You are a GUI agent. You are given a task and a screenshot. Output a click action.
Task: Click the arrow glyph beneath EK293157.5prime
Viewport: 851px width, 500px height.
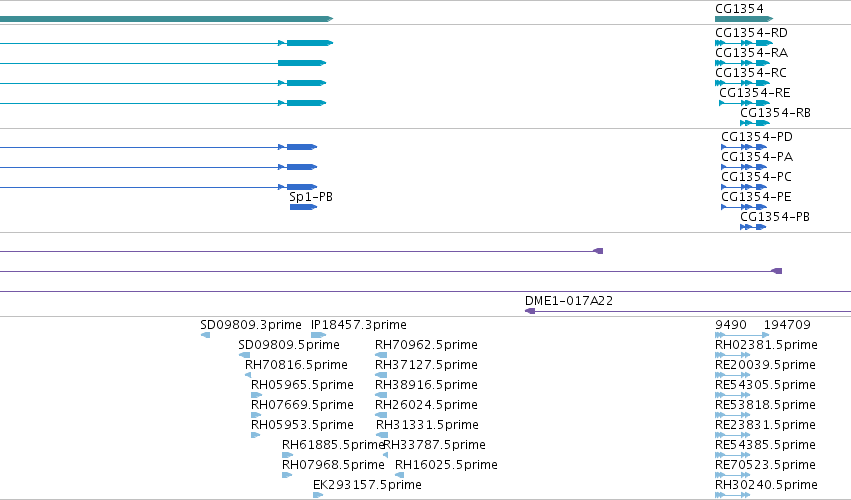coord(318,495)
